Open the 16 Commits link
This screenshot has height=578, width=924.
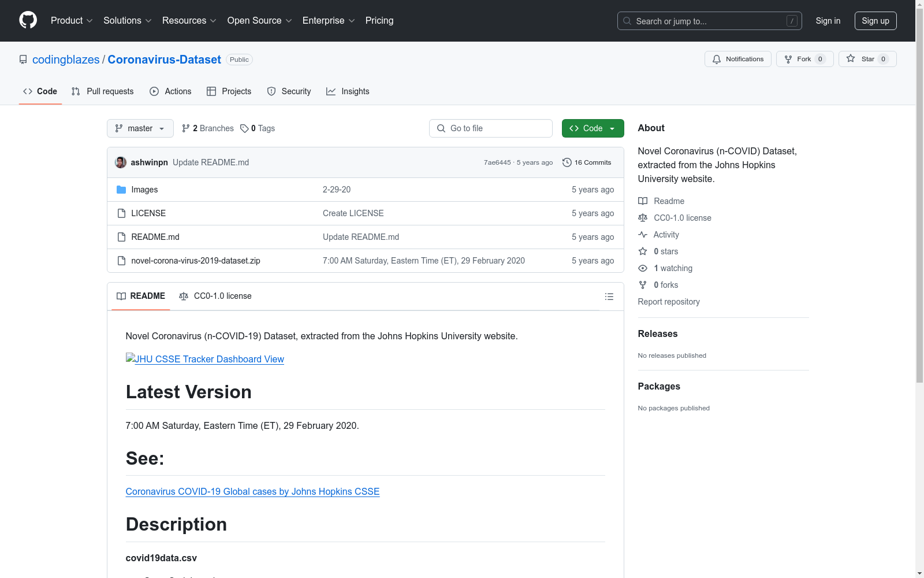tap(587, 162)
